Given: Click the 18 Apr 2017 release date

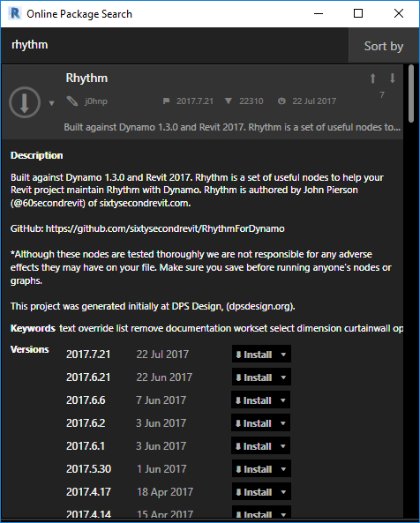Looking at the screenshot, I should coord(165,492).
